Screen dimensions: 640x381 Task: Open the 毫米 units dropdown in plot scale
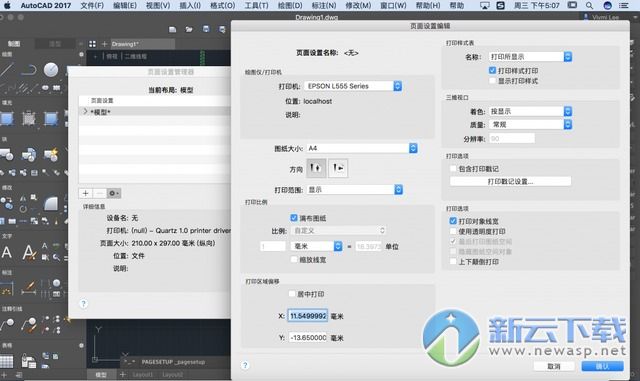(316, 246)
